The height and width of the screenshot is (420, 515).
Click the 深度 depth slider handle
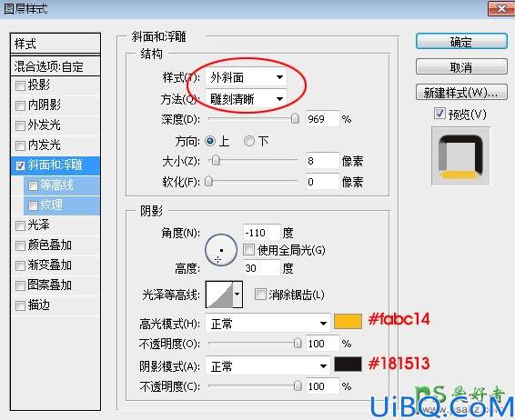295,118
